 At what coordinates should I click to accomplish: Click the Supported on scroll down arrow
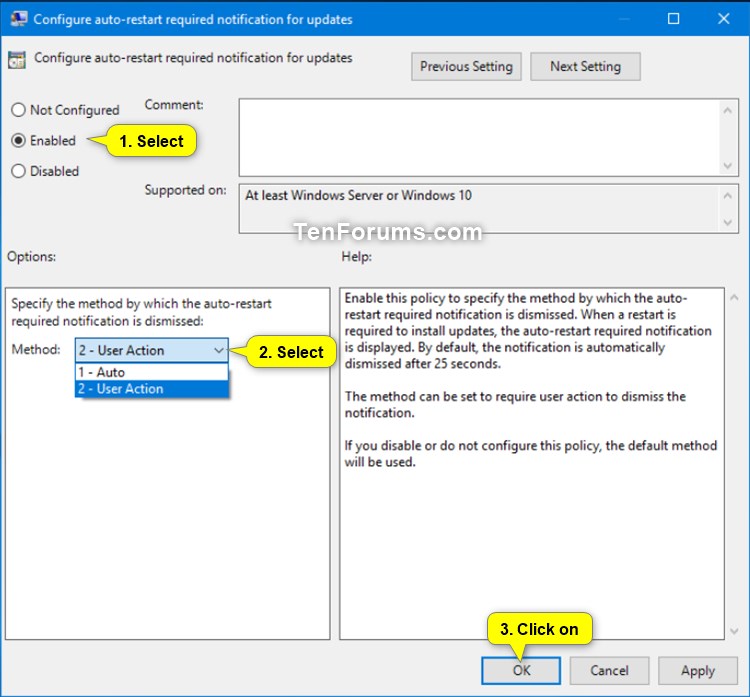pos(728,222)
